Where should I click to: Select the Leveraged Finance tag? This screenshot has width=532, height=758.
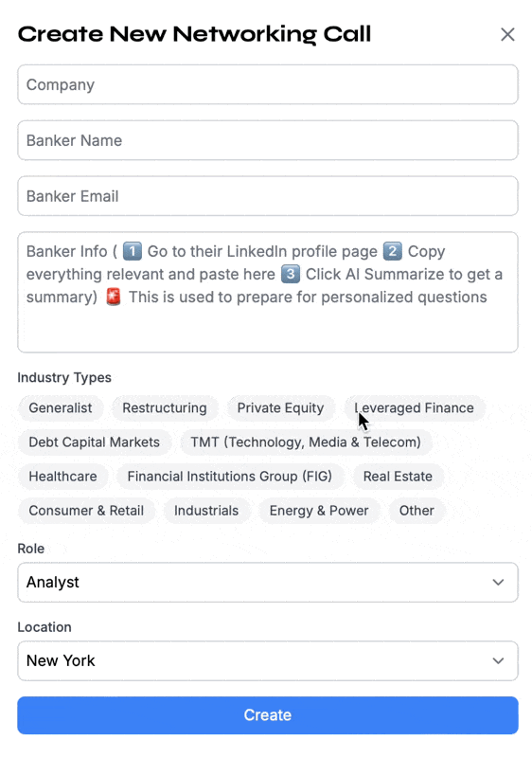415,408
